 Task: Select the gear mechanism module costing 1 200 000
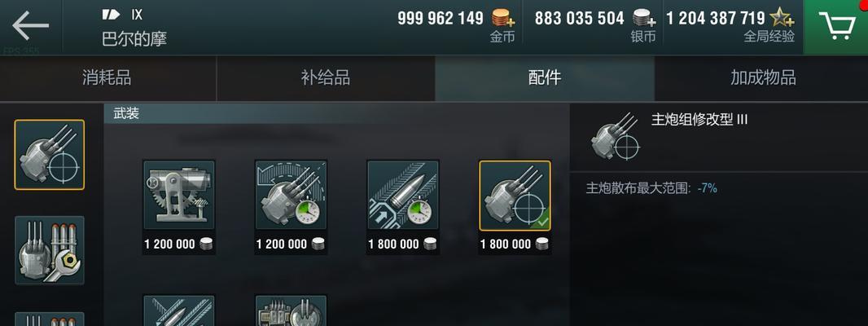coord(179,195)
